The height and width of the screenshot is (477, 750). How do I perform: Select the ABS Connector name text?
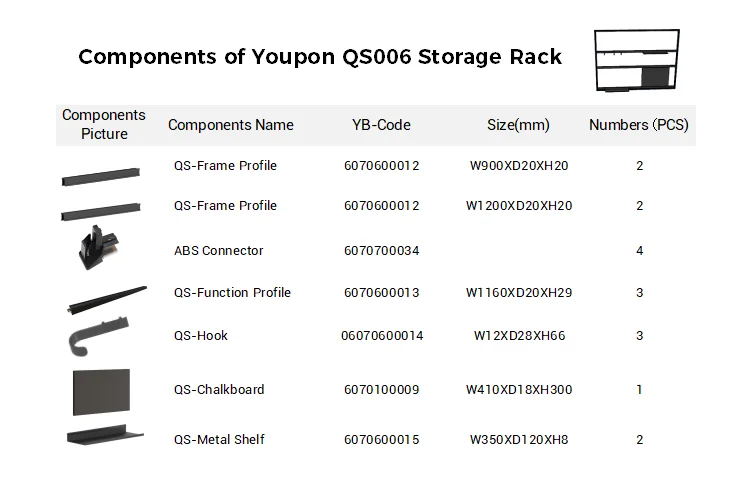(218, 250)
